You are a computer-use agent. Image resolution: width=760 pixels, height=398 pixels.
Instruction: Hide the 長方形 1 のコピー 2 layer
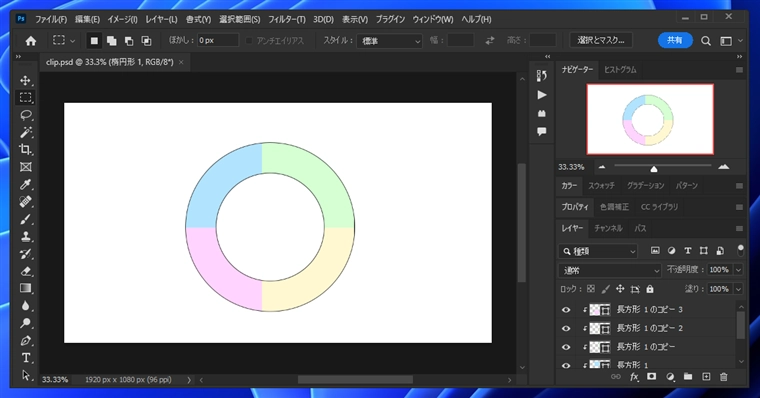click(x=566, y=329)
